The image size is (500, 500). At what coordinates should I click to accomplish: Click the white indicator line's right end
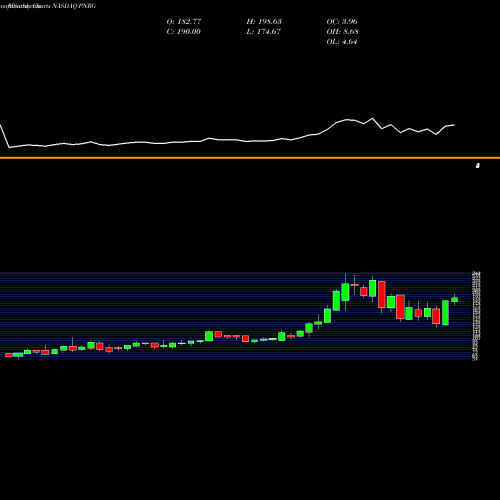click(454, 125)
